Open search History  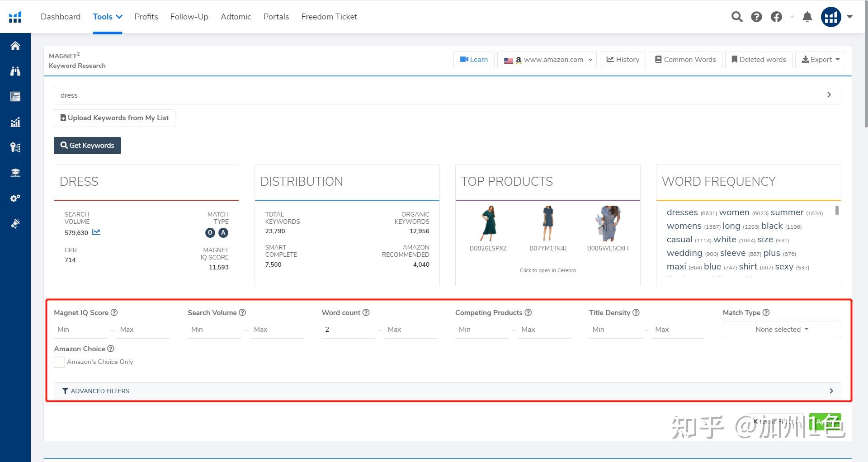click(623, 60)
